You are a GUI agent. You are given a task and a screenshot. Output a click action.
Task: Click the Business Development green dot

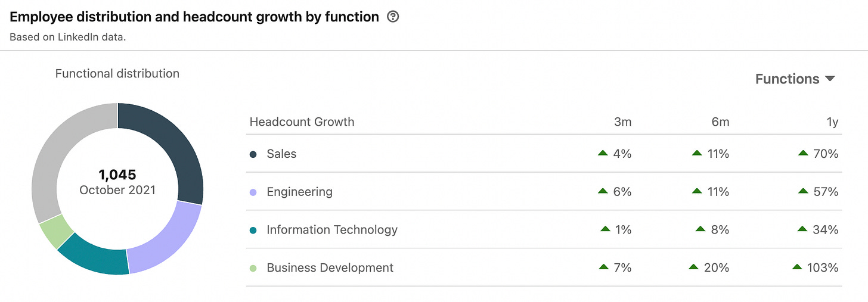pos(253,268)
